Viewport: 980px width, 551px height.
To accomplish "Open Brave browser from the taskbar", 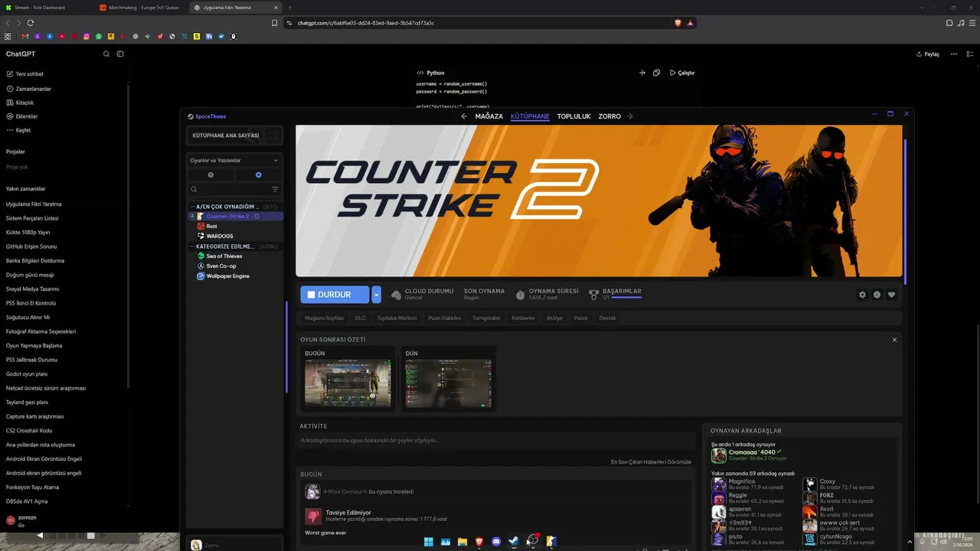I will pos(479,541).
